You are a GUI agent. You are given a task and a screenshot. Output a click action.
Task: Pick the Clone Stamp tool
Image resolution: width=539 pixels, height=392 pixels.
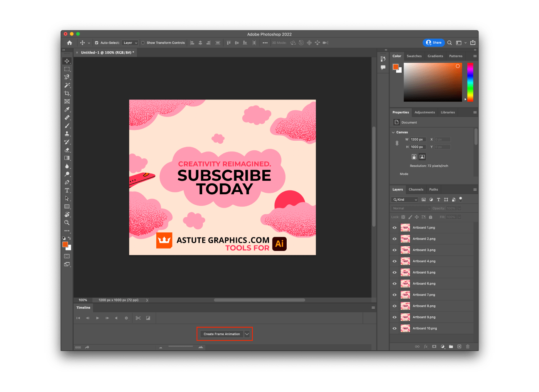click(67, 133)
